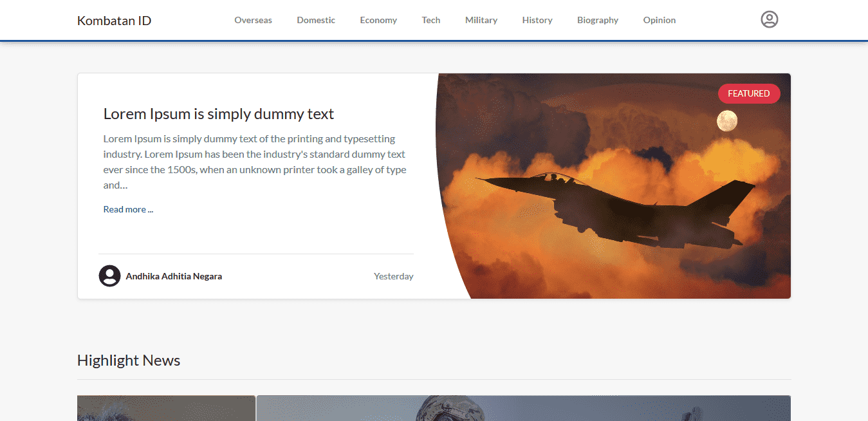
Task: Switch to the History section
Action: (537, 20)
